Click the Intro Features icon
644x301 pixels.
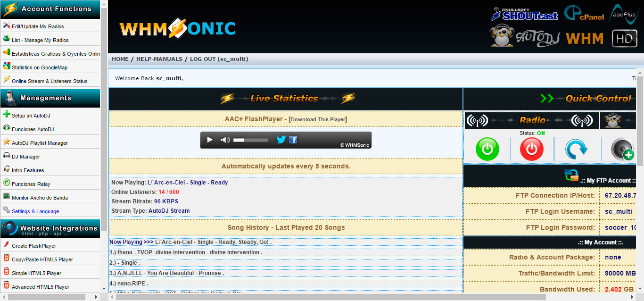point(7,169)
